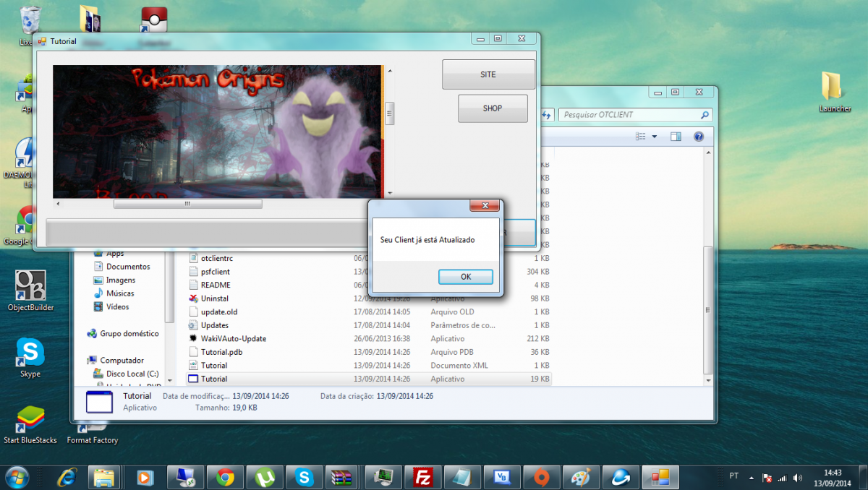Click the SHOP button
This screenshot has width=868, height=490.
click(x=493, y=108)
